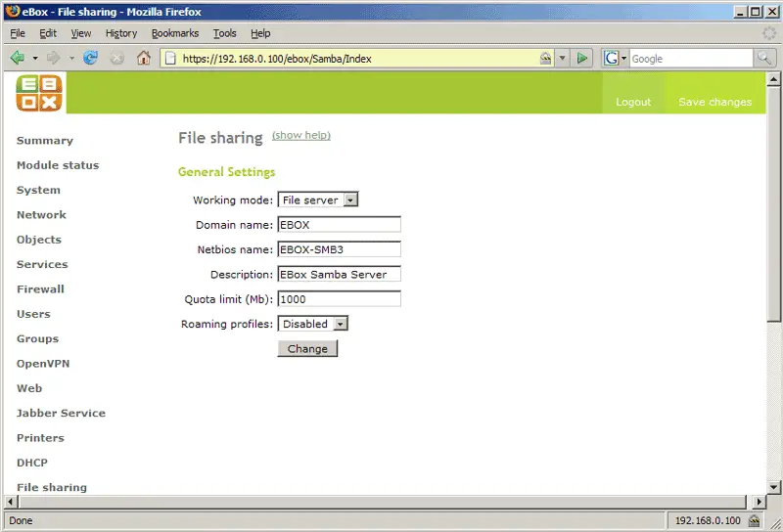Open the Edit menu
Viewport: 783px width, 532px height.
(48, 33)
